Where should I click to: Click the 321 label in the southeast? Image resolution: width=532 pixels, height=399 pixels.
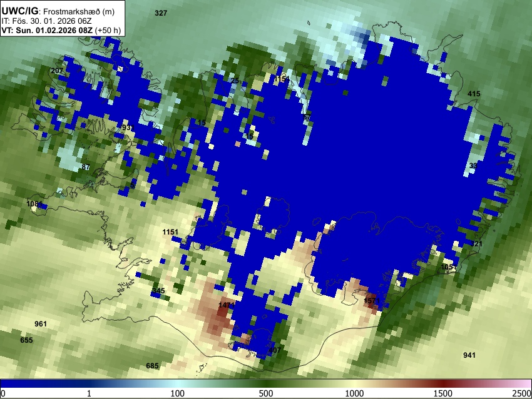point(476,244)
